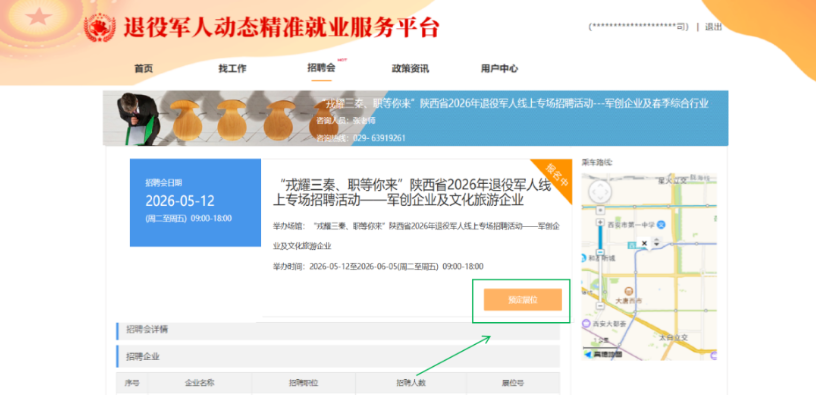Click the 企业名称 column header
This screenshot has height=396, width=816.
pyautogui.click(x=200, y=382)
